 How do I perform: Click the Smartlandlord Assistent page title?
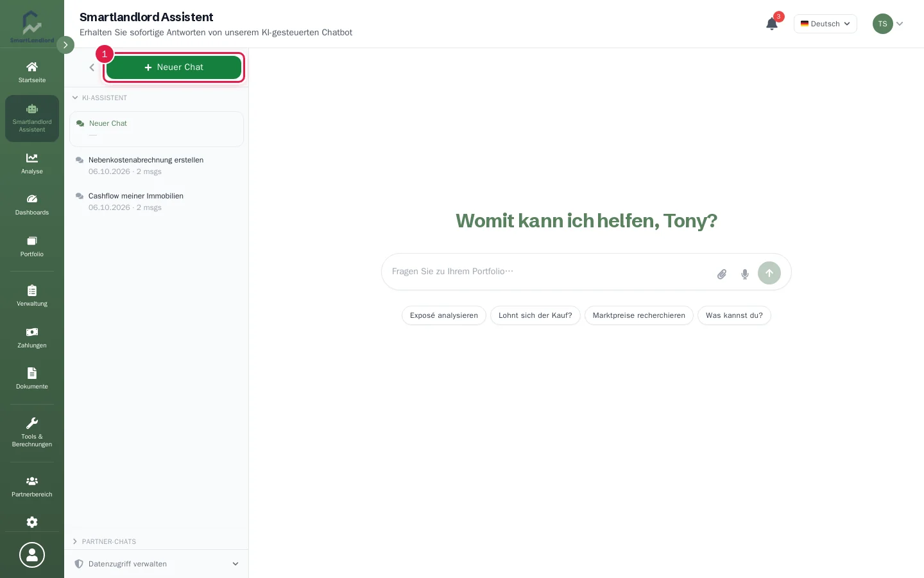146,17
